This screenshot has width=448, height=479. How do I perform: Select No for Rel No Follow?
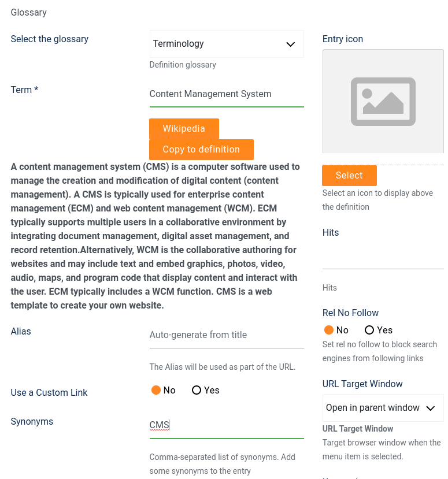[x=329, y=331]
